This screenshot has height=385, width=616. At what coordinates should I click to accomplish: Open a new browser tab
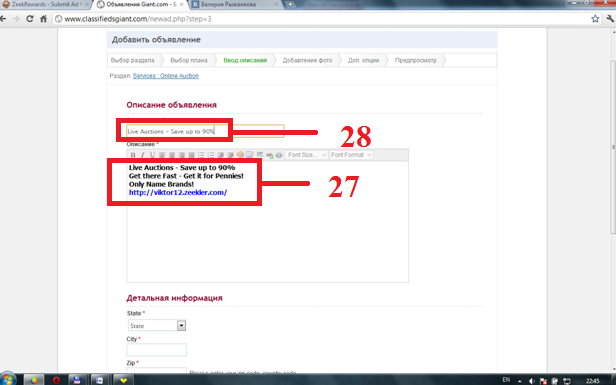tap(290, 4)
